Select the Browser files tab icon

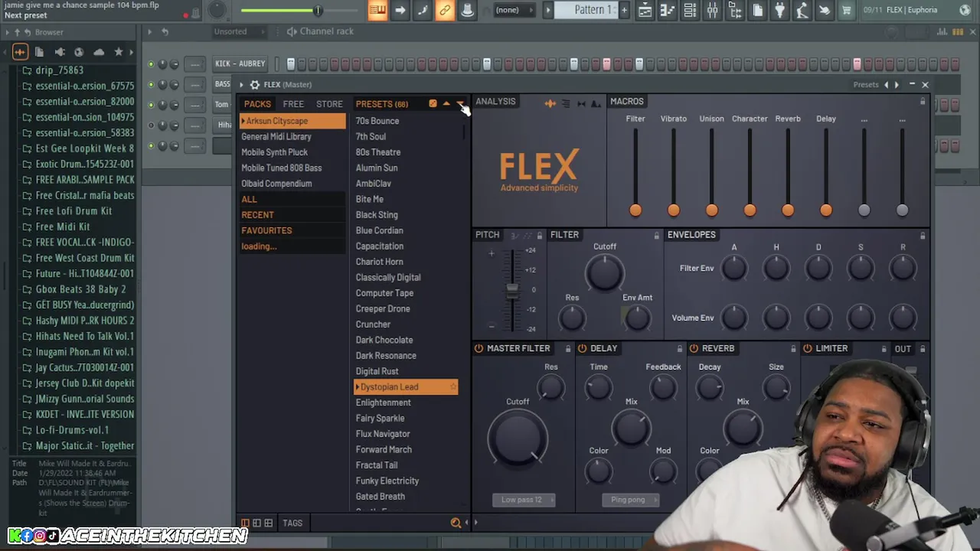[39, 52]
